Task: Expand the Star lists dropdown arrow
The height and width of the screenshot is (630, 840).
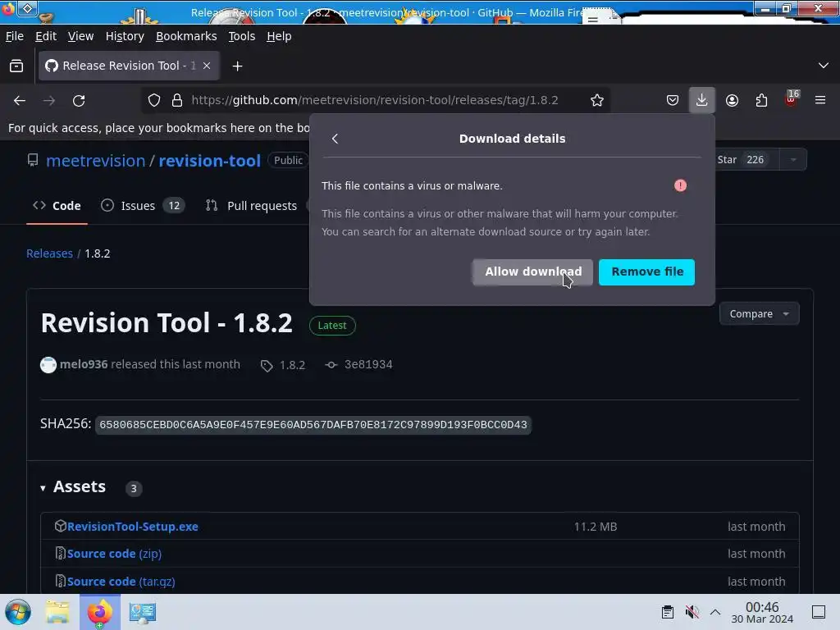Action: (x=793, y=160)
